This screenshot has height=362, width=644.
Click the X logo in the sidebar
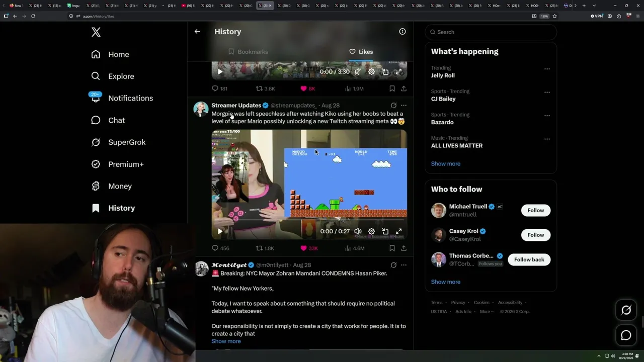pos(96,32)
